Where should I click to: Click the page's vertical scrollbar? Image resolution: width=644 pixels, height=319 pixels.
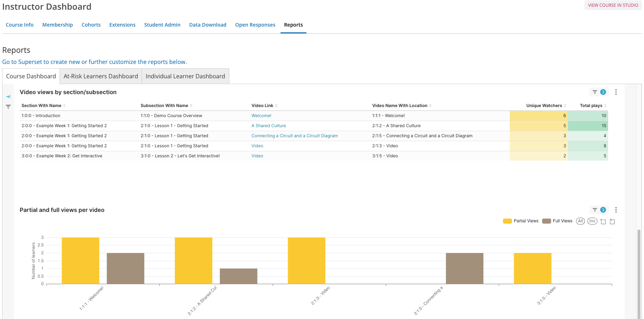pyautogui.click(x=639, y=273)
